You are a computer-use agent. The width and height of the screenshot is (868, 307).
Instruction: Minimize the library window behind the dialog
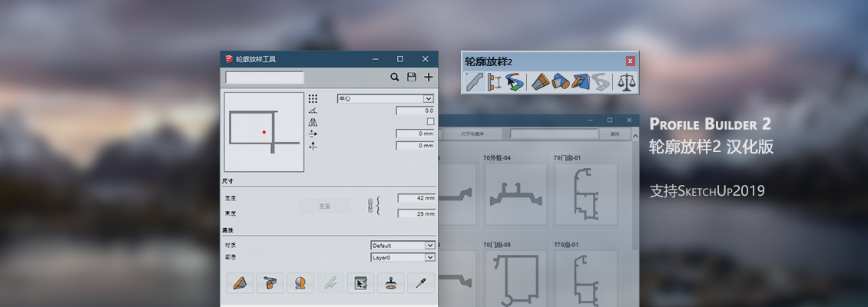[591, 120]
